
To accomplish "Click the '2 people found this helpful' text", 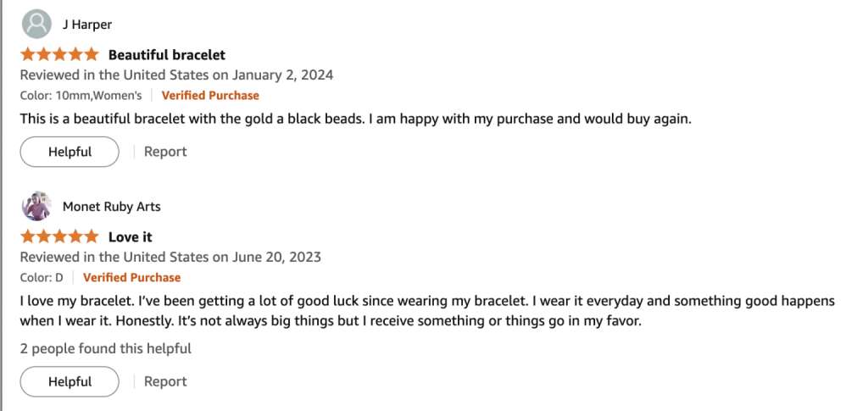I will pyautogui.click(x=105, y=348).
